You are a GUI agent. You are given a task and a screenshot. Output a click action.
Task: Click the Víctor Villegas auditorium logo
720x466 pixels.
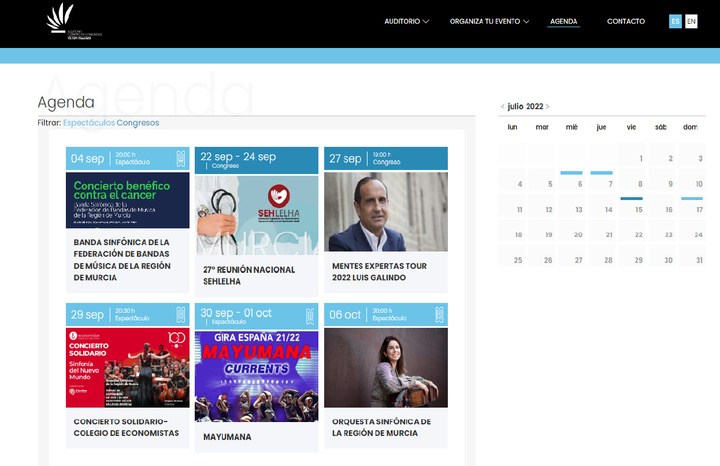(x=74, y=21)
